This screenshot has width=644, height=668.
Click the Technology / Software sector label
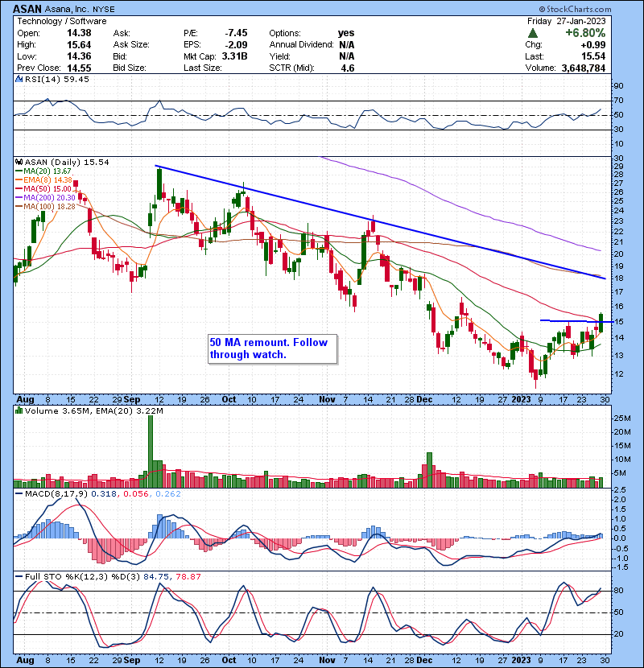(62, 21)
